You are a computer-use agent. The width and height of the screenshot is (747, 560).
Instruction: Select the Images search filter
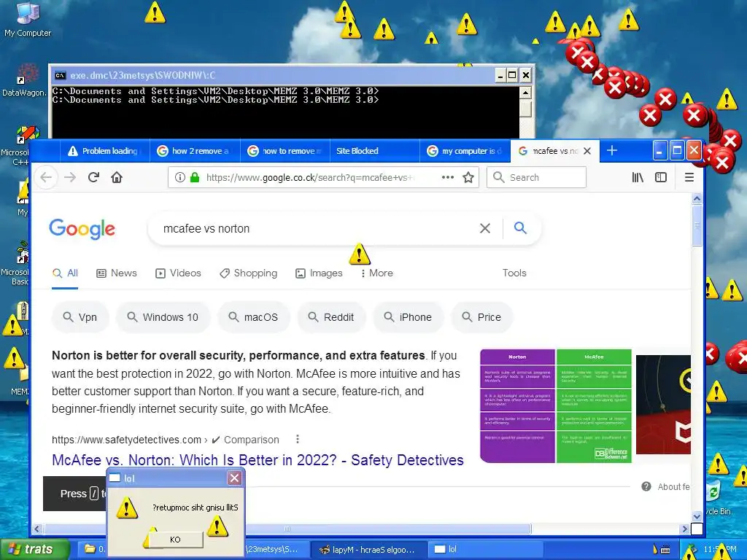[x=319, y=273]
